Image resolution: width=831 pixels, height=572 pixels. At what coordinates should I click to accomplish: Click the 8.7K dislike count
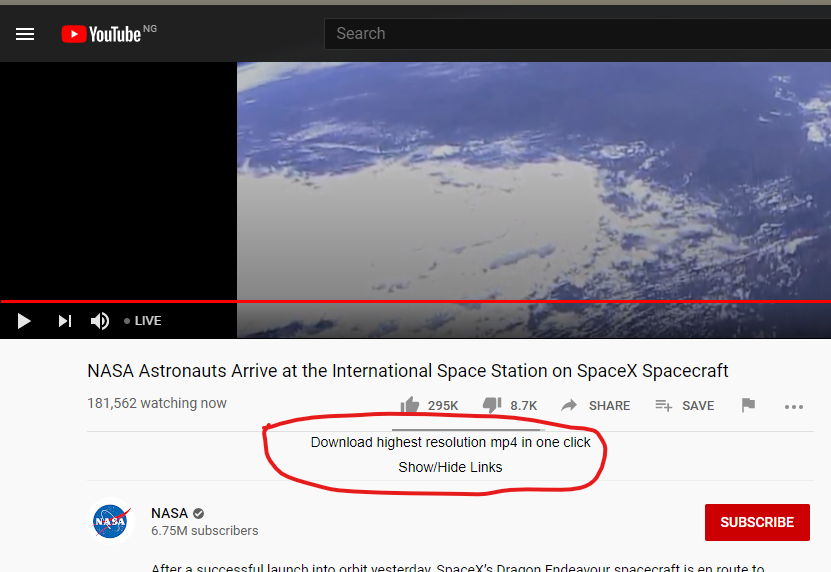[524, 406]
